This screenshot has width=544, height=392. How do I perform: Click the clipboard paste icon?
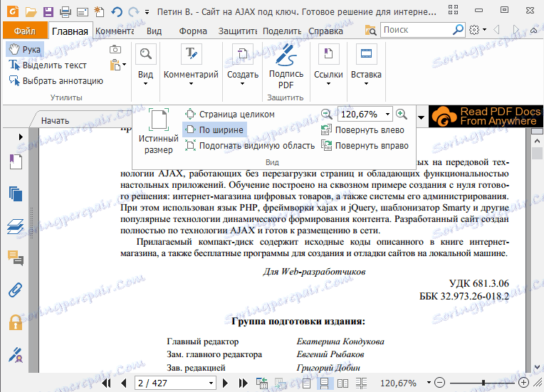click(115, 65)
